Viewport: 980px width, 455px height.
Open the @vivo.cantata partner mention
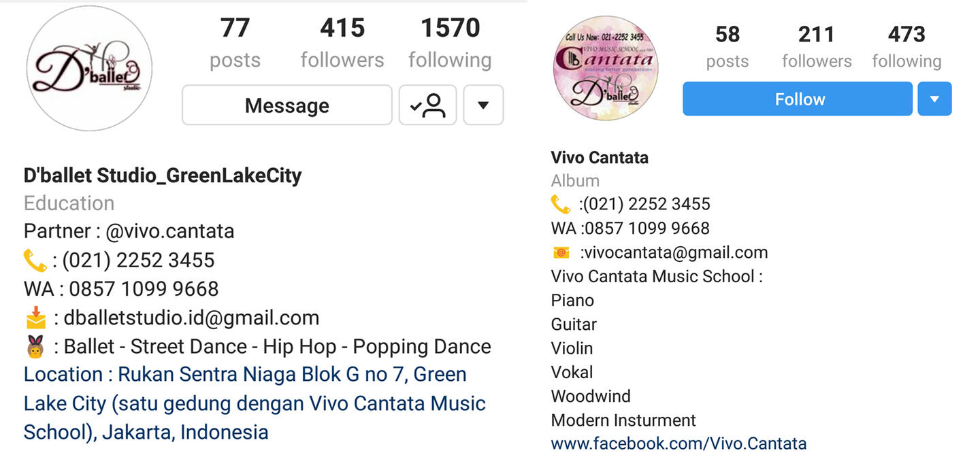pyautogui.click(x=169, y=231)
